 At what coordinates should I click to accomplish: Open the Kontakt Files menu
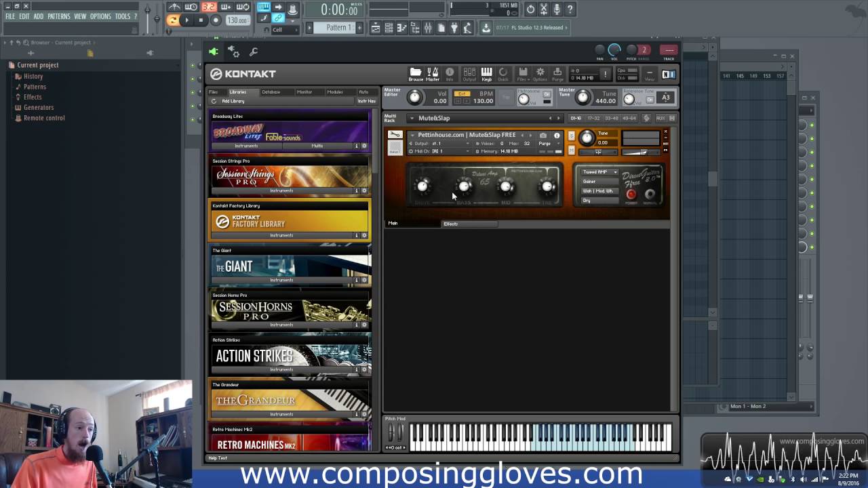pos(523,74)
